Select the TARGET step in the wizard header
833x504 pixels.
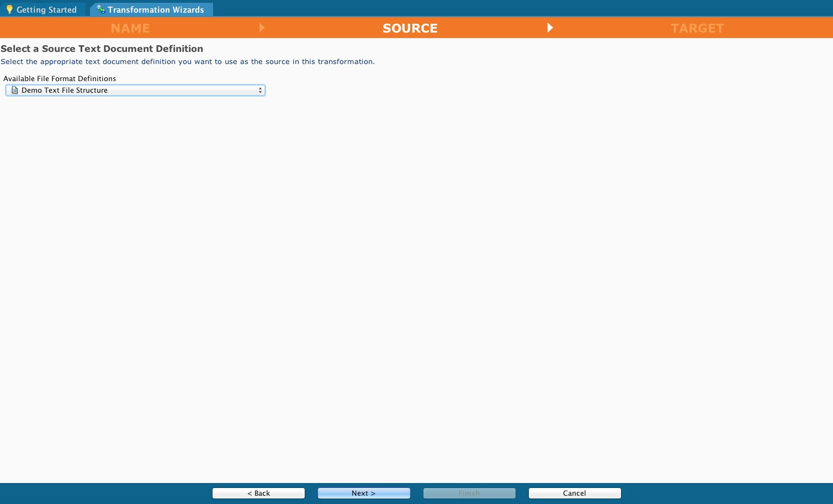(697, 28)
